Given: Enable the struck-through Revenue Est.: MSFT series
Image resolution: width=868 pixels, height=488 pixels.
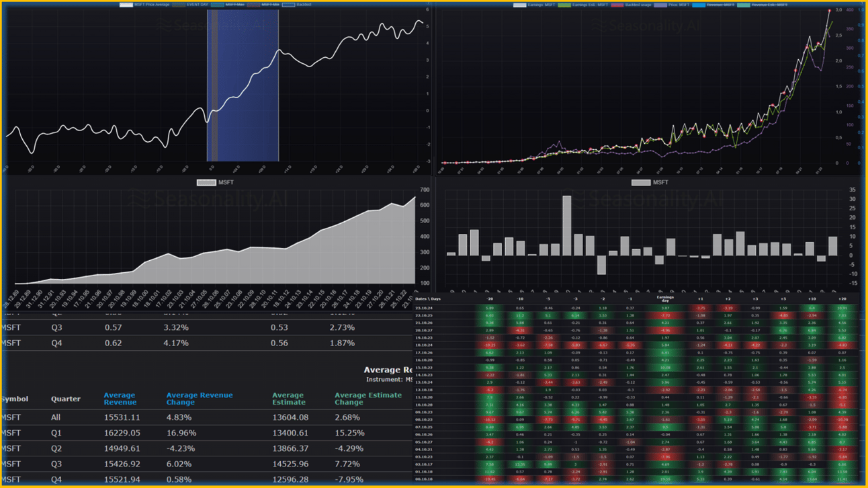Looking at the screenshot, I should pyautogui.click(x=763, y=5).
